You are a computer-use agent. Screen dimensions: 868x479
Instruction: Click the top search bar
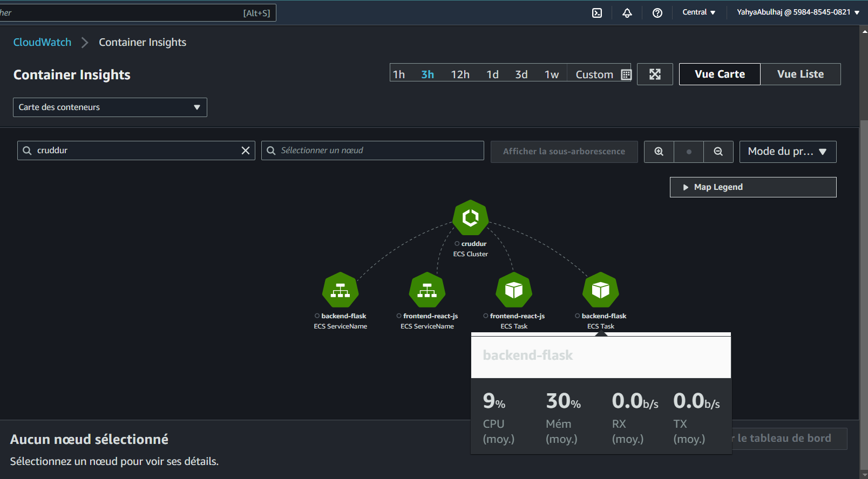tap(138, 13)
